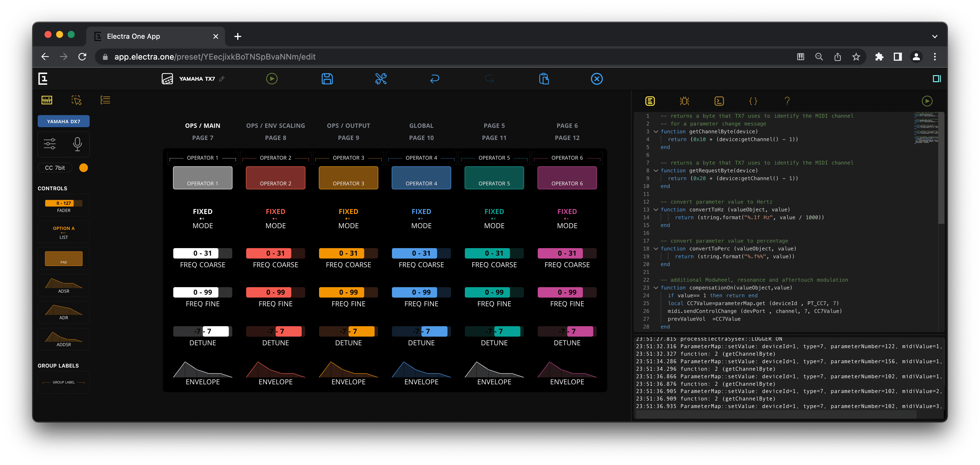Save the preset with the floppy disk icon
The width and height of the screenshot is (980, 465).
point(327,79)
